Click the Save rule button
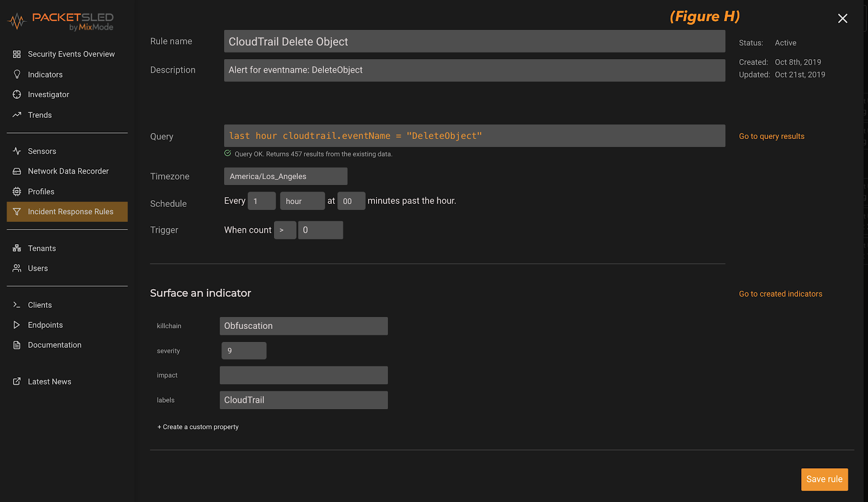This screenshot has height=502, width=868. coord(824,479)
